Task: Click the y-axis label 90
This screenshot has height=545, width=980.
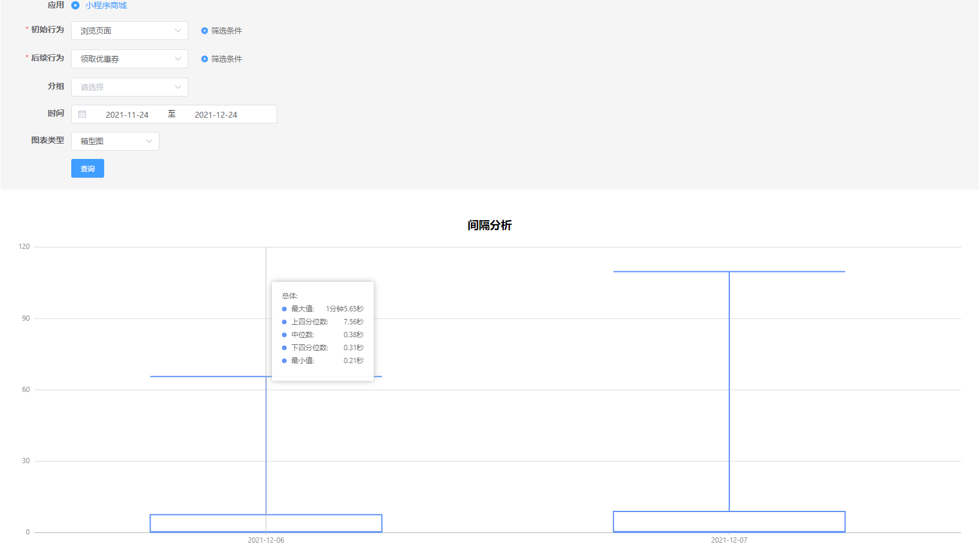Action: pos(26,318)
